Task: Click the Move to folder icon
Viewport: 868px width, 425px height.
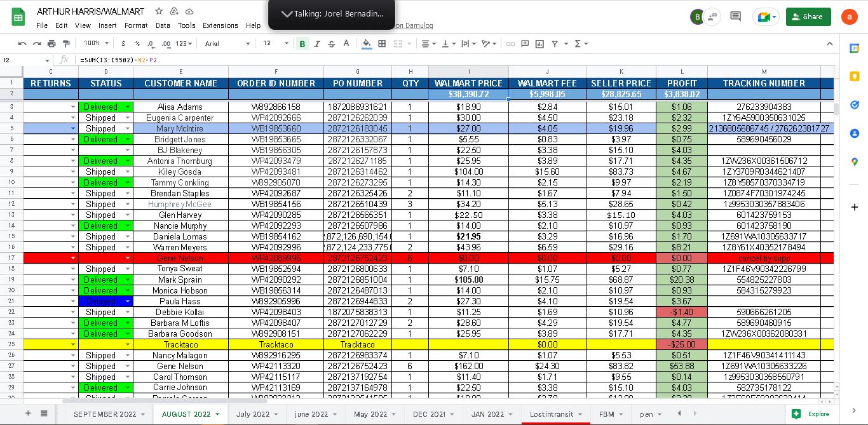Action: pos(174,11)
